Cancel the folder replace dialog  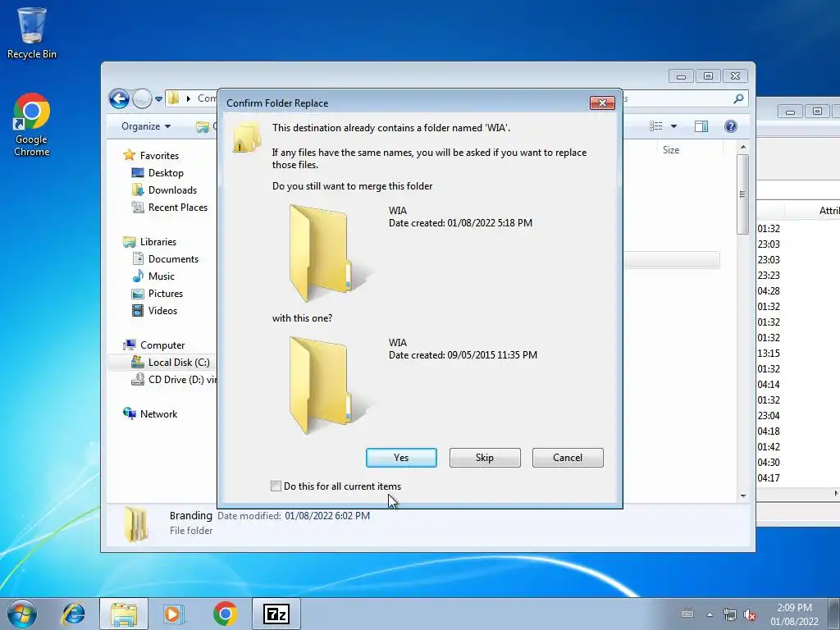pos(568,458)
